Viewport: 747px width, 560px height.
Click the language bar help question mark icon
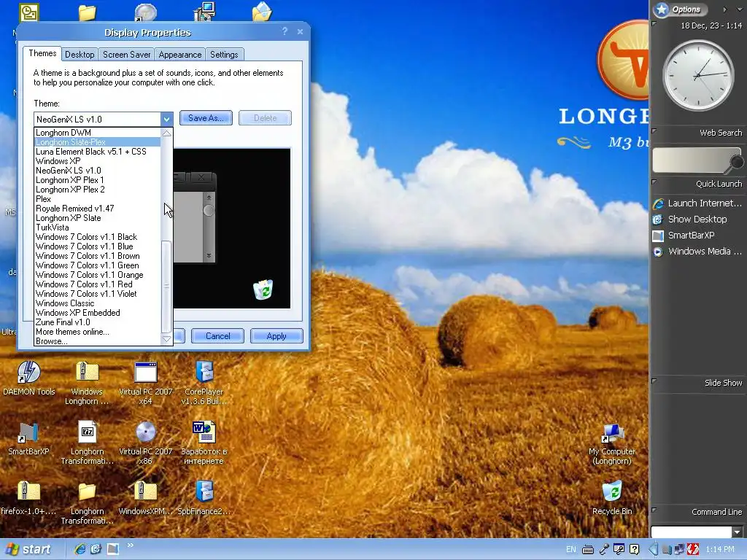(x=635, y=550)
